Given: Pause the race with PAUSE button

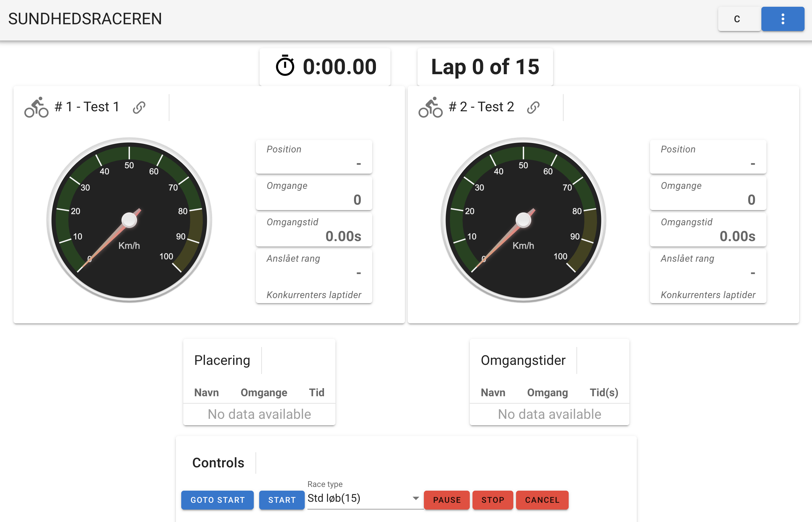Looking at the screenshot, I should click(446, 500).
